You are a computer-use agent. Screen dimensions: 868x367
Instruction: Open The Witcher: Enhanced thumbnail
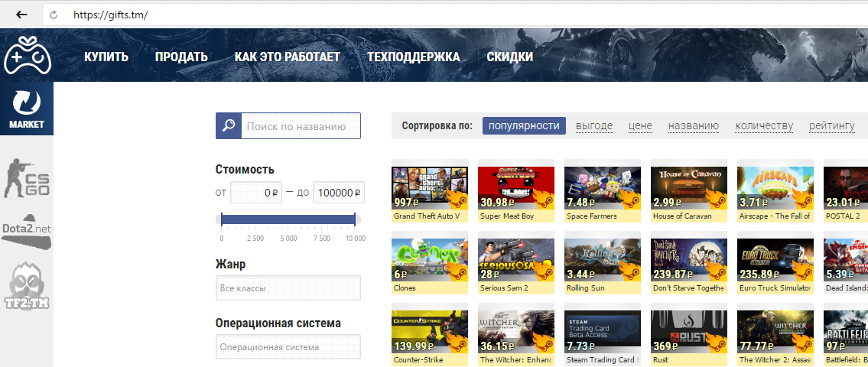coord(516,332)
